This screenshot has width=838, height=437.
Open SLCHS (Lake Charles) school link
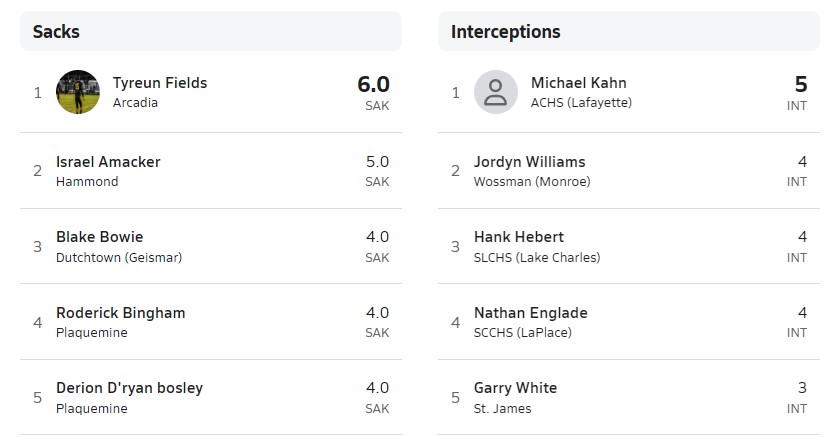pyautogui.click(x=537, y=257)
